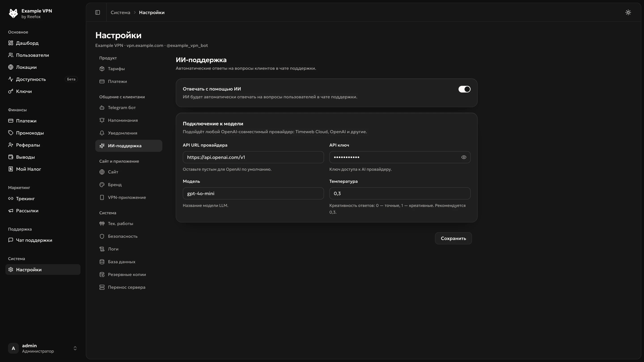Click the Сохранить button
This screenshot has width=644, height=362.
point(453,238)
